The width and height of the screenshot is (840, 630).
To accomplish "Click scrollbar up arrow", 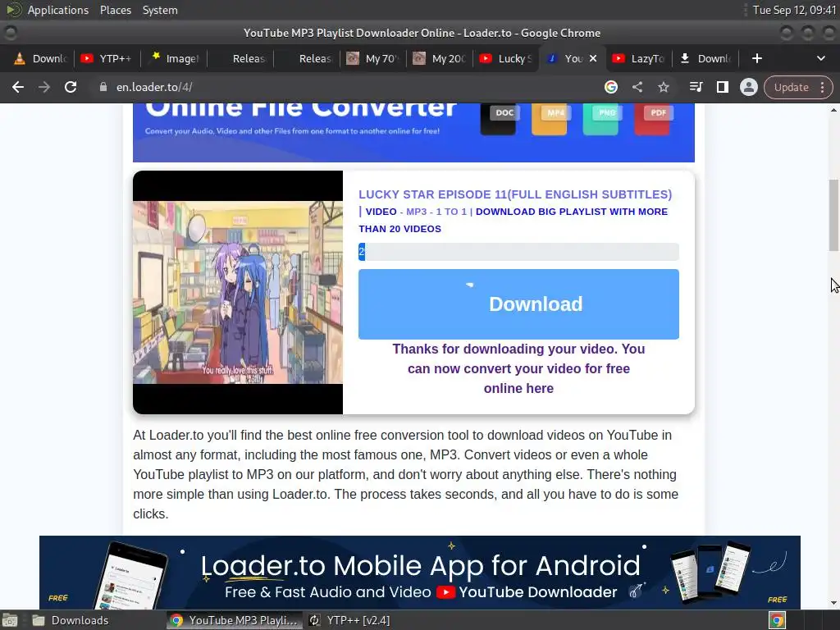I will (x=833, y=110).
